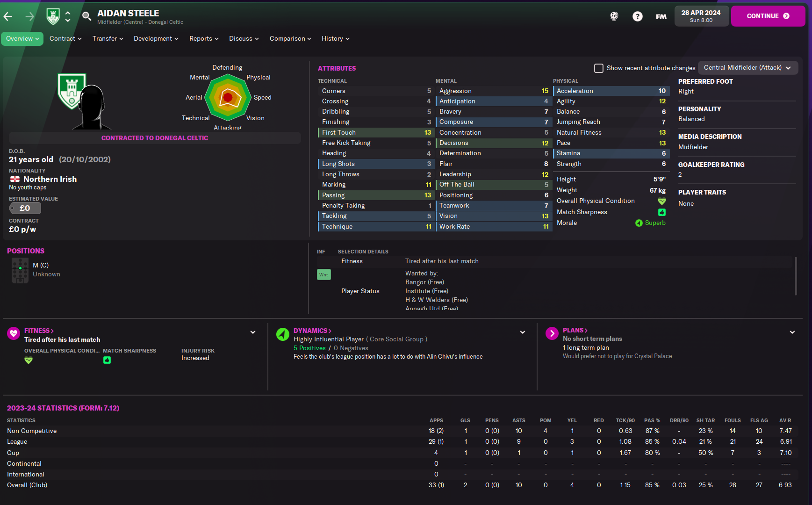The height and width of the screenshot is (505, 812).
Task: Click the APPS column header
Action: (x=436, y=420)
